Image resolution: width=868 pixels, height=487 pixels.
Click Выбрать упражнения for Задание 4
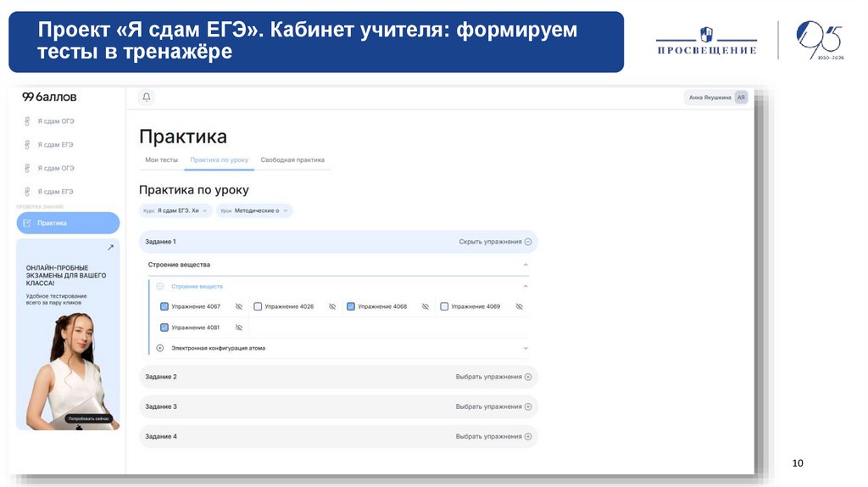[489, 437]
